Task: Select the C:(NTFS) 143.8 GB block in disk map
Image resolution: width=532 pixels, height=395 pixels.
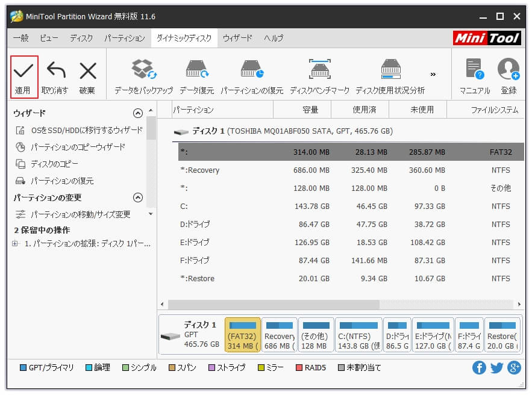Action: [x=359, y=335]
